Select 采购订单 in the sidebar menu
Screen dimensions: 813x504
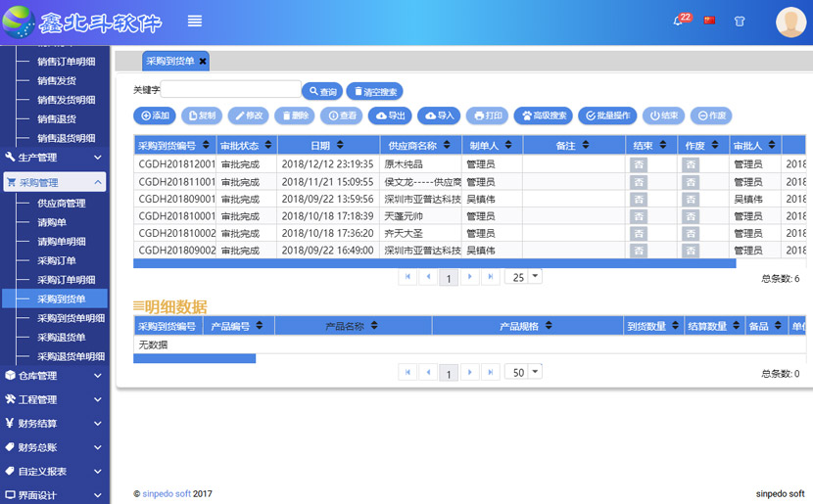tap(57, 261)
